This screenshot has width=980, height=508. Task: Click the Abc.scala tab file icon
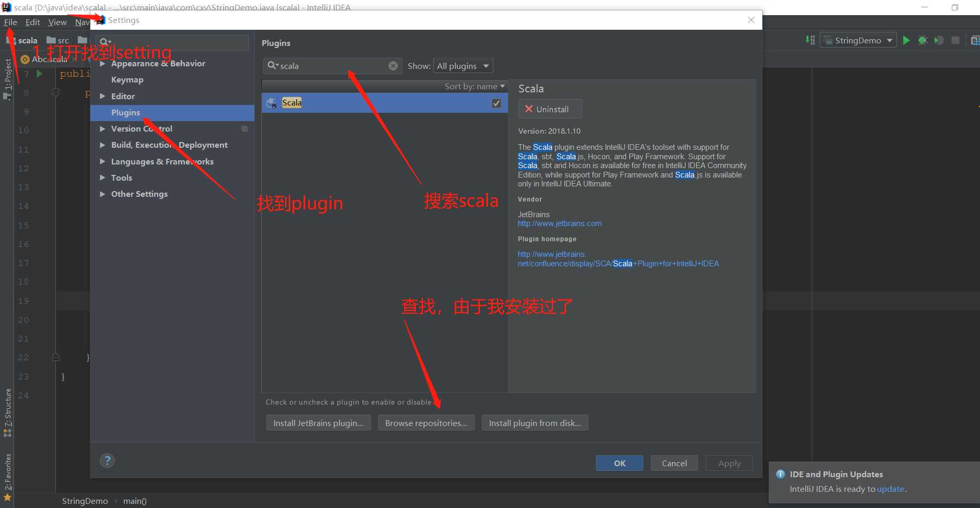pos(25,60)
